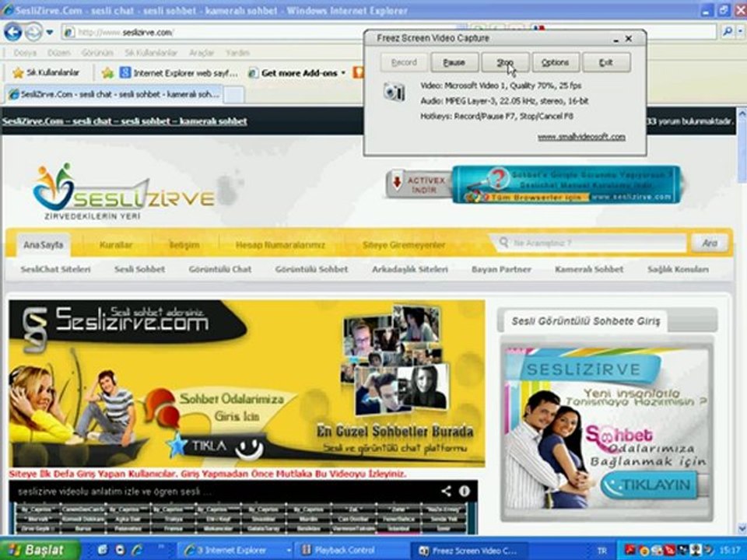Image resolution: width=747 pixels, height=560 pixels.
Task: Click the Internet Explorer quick launch icon
Action: pyautogui.click(x=137, y=550)
